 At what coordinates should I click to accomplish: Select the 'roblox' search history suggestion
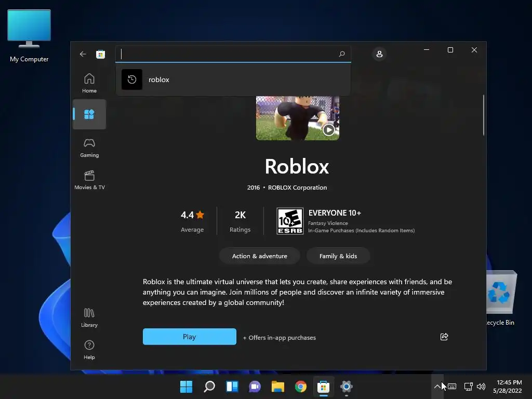[x=233, y=79]
